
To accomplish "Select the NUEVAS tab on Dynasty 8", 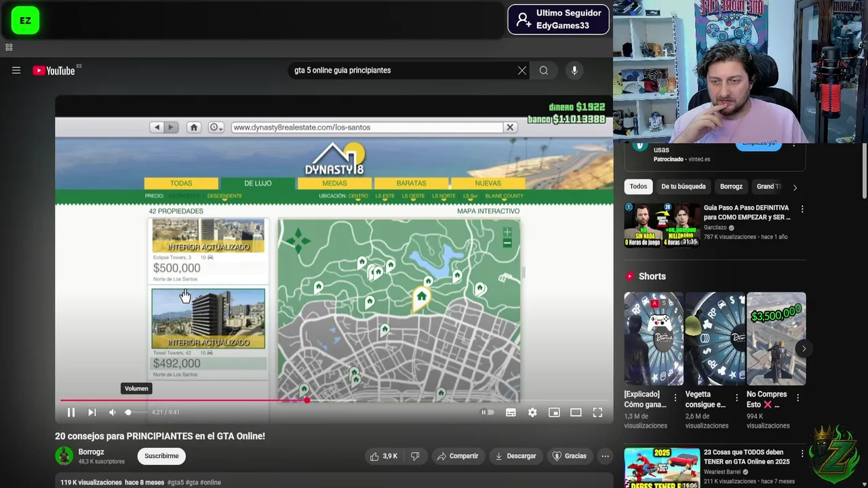I will click(488, 184).
